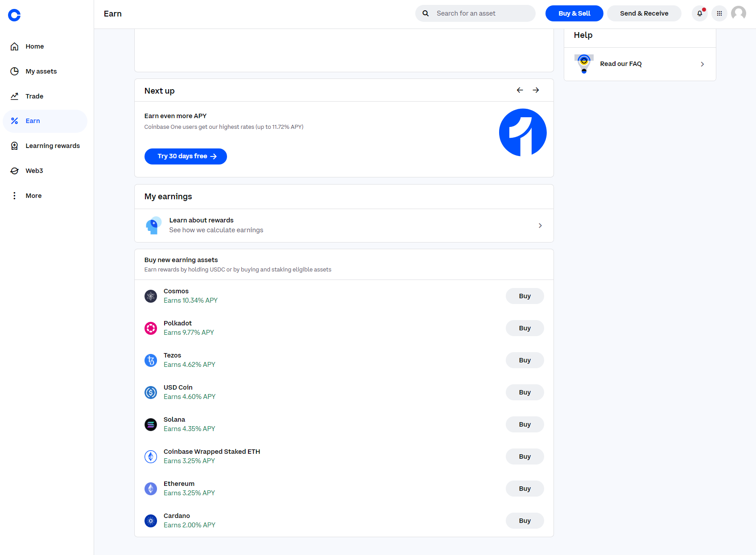Viewport: 756px width, 555px height.
Task: Buy Polkadot
Action: (525, 328)
